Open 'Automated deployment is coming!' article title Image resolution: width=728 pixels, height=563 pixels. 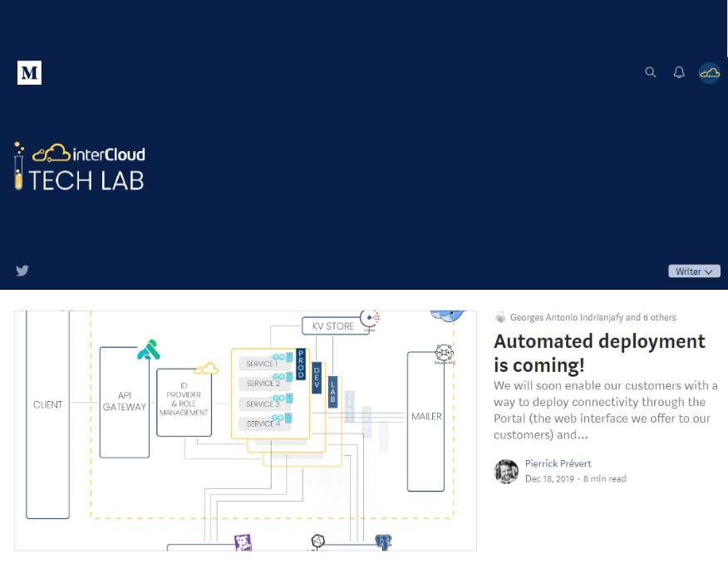[x=599, y=353]
